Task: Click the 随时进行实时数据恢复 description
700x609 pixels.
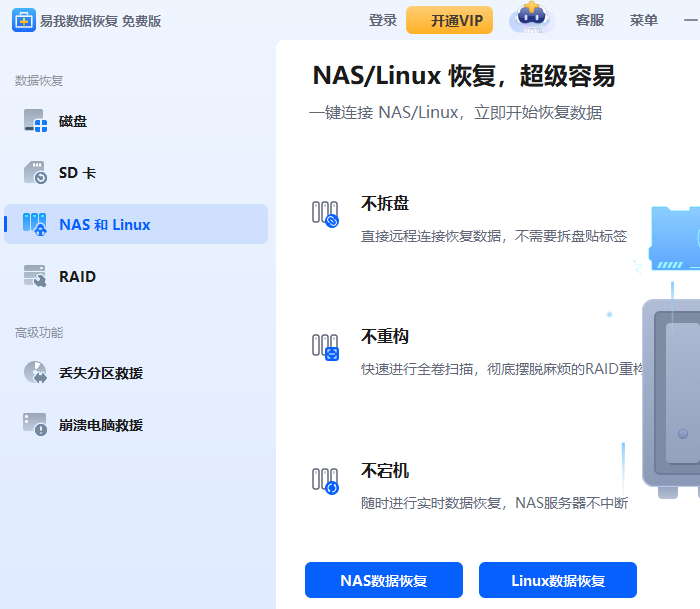Action: [x=494, y=503]
